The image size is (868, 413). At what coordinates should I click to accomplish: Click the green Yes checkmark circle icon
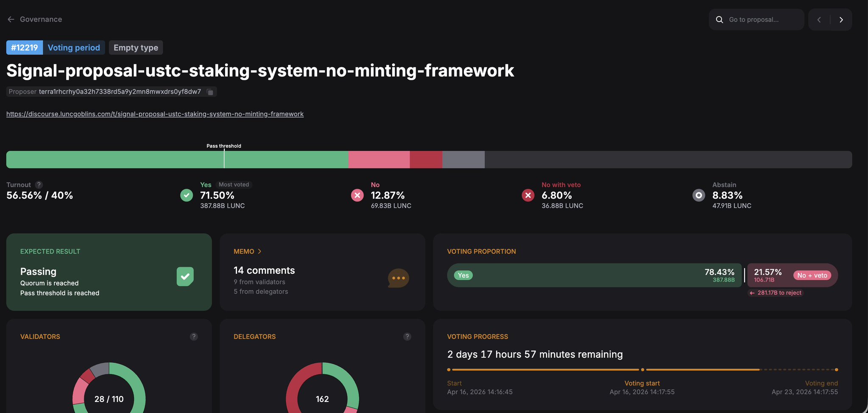click(x=187, y=195)
